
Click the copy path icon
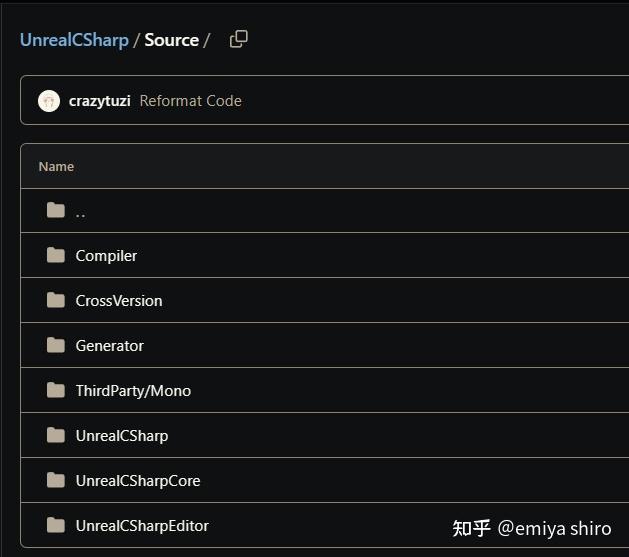[x=238, y=39]
